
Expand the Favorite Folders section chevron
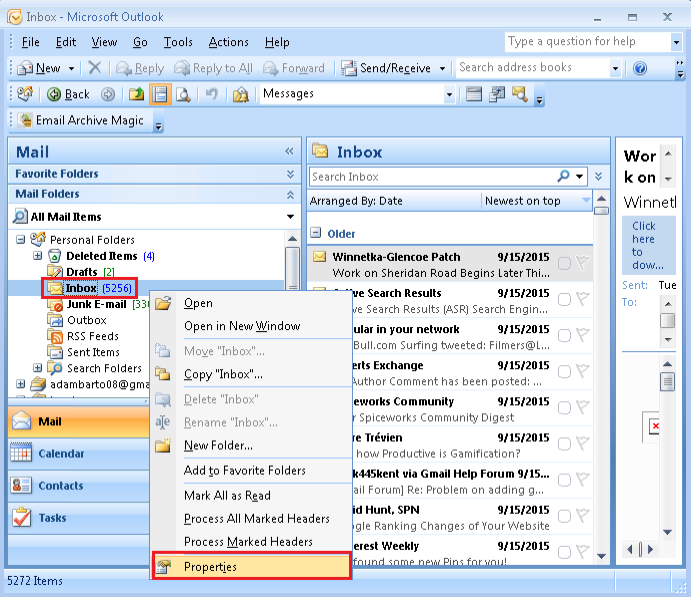[x=290, y=174]
